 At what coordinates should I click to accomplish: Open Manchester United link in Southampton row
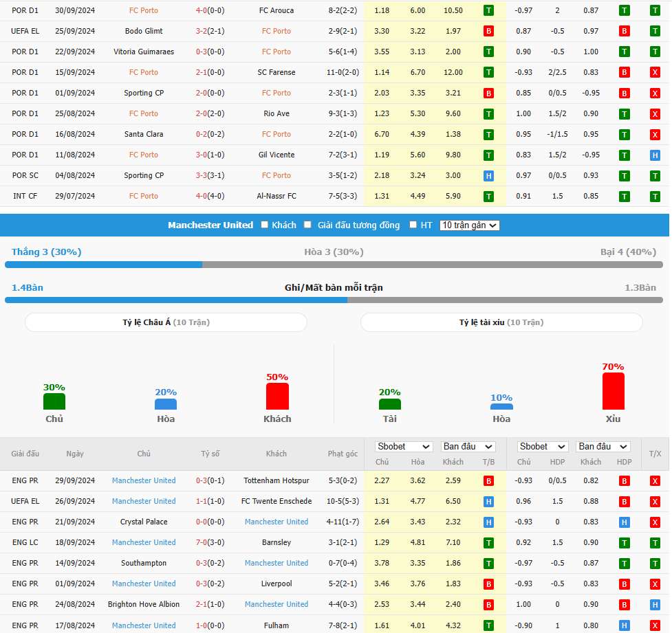(277, 563)
